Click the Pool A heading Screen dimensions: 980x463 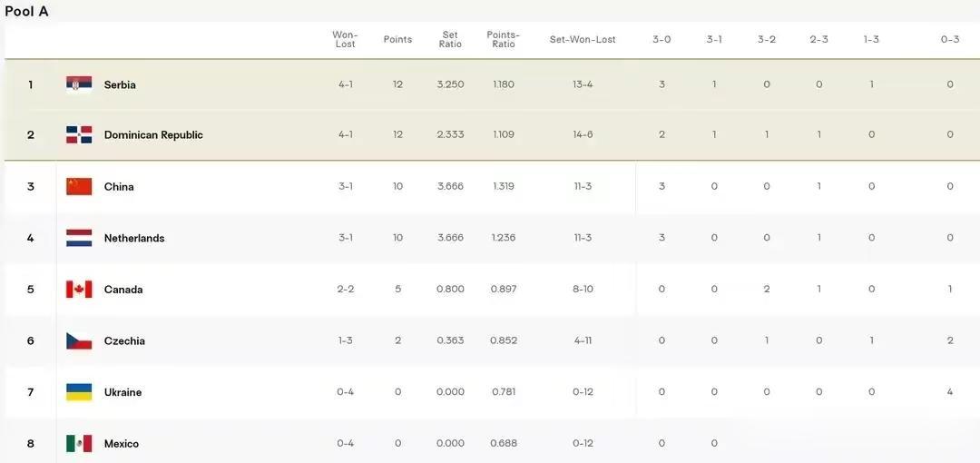pos(26,11)
